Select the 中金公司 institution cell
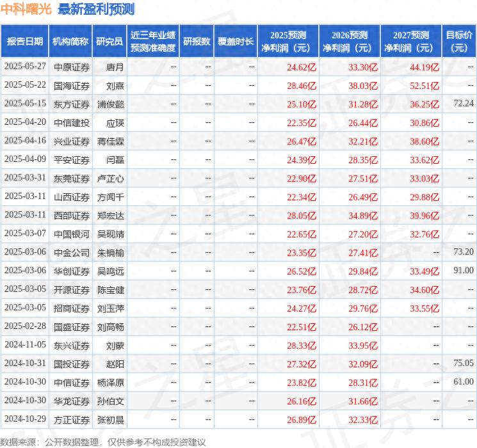The height and width of the screenshot is (448, 477). point(72,253)
